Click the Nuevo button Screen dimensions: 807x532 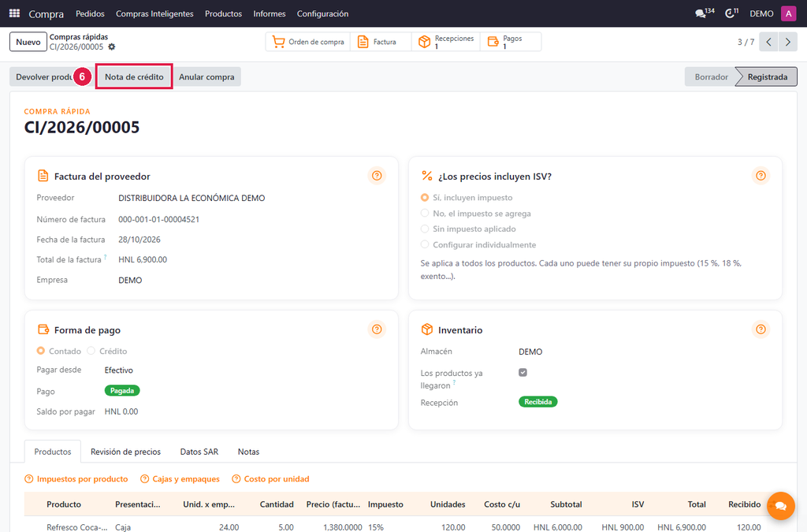pos(28,42)
